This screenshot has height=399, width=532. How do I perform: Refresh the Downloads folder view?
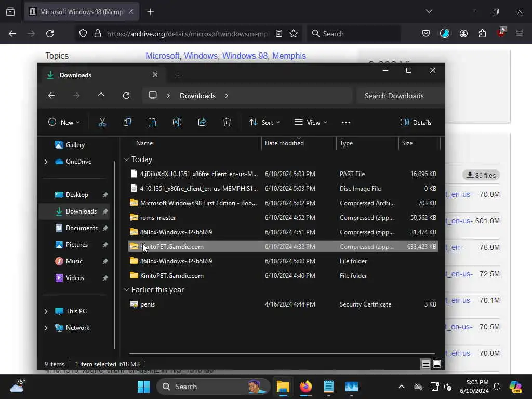pyautogui.click(x=126, y=96)
